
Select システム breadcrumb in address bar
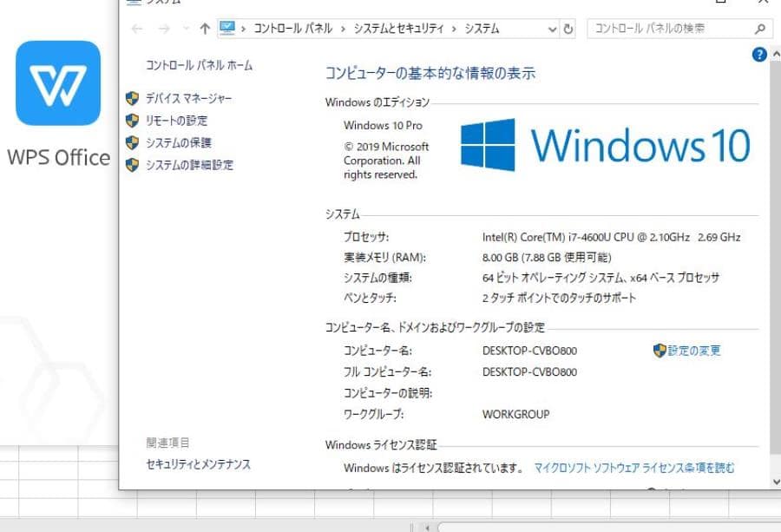[482, 29]
